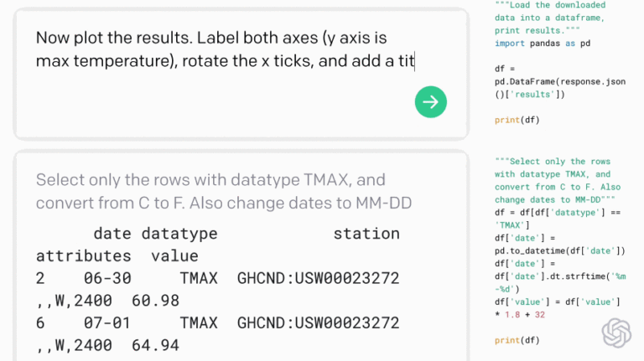Click the 06-30 TMAX output row
The image size is (644, 361).
point(218,277)
